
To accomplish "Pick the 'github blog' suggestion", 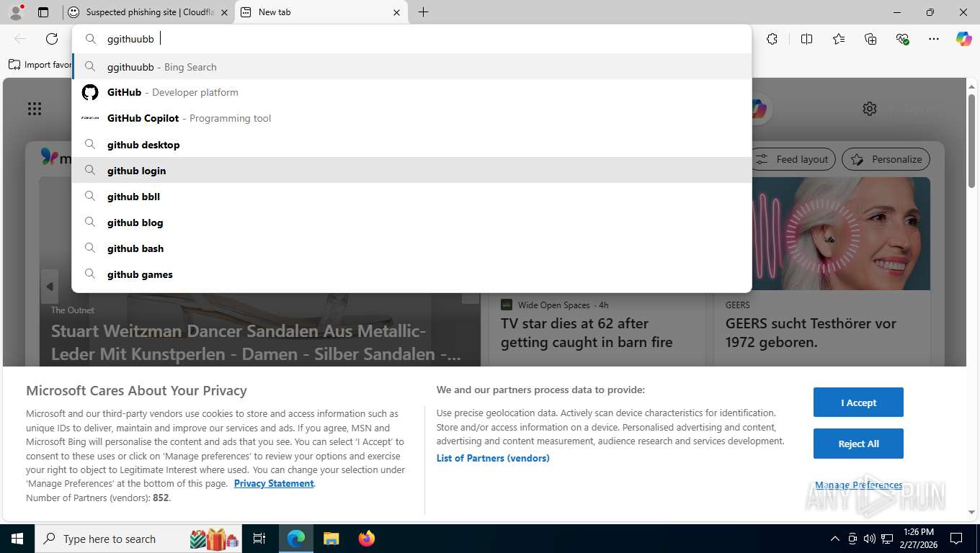I will click(411, 222).
